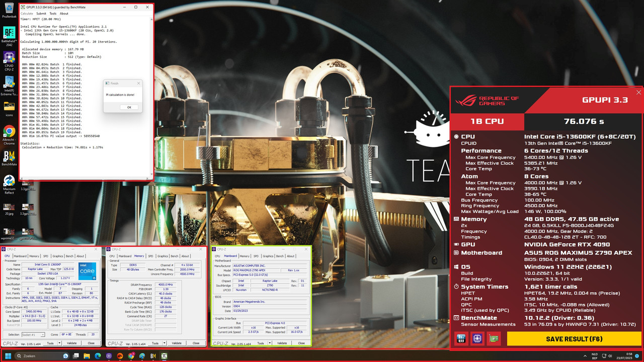Screen dimensions: 644x362
Task: Select CPU tab in middle CPU-Z window
Action: click(x=112, y=256)
